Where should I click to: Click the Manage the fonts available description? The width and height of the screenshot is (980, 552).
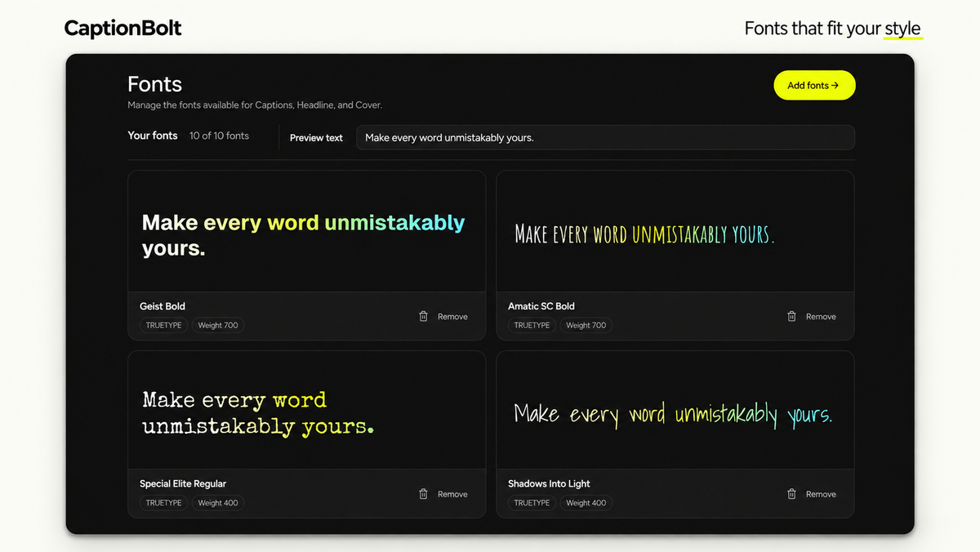coord(255,105)
